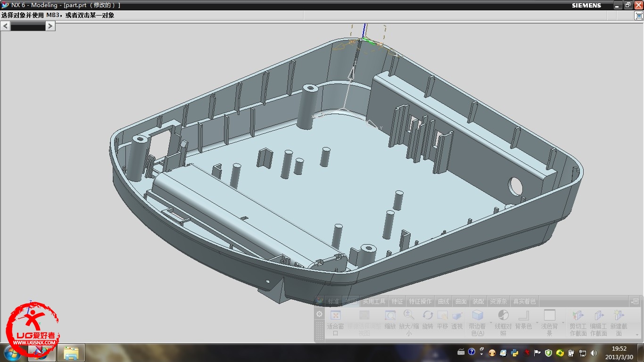644x362 pixels.
Task: Click the power plug tray icon
Action: click(571, 353)
